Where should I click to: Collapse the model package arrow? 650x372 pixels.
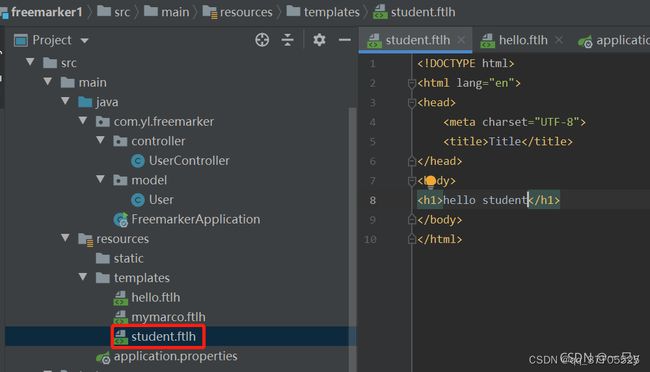100,179
